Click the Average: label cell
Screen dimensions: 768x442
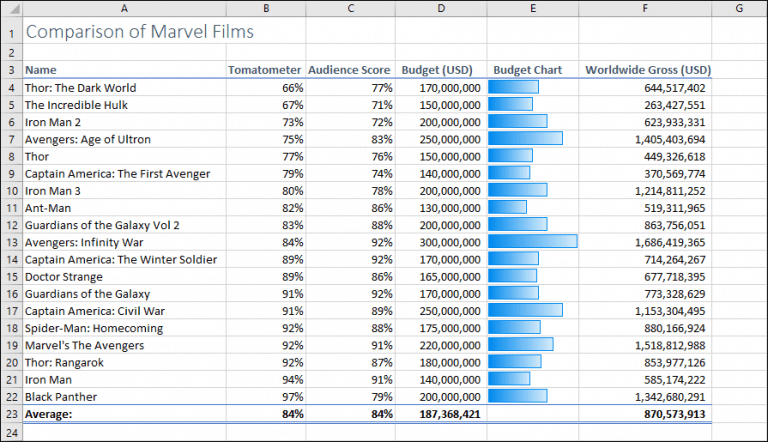click(x=124, y=414)
